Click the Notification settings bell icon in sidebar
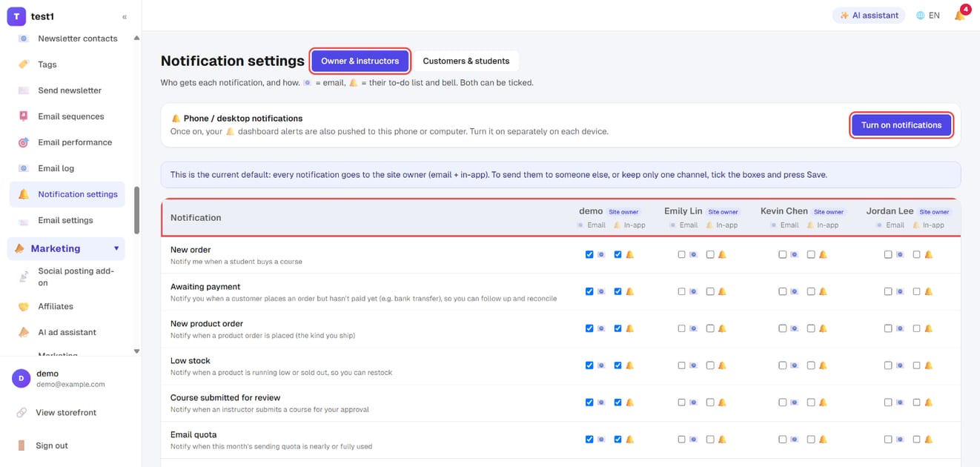980x467 pixels. [24, 194]
